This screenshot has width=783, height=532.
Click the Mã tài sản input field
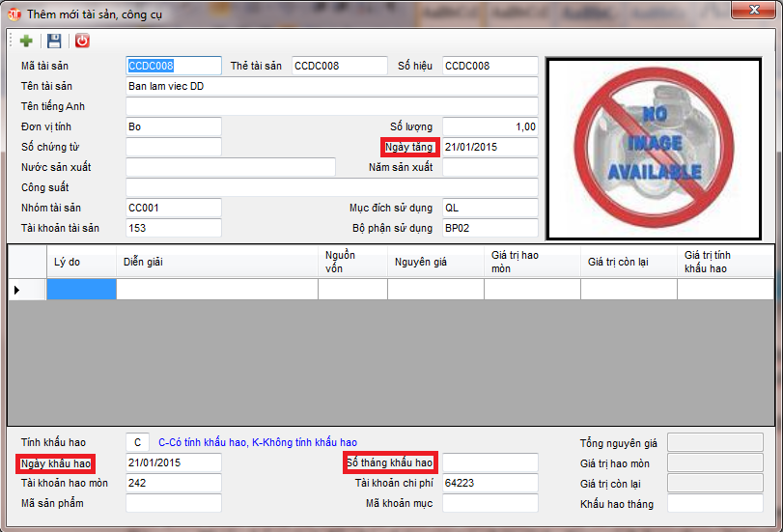pyautogui.click(x=174, y=66)
